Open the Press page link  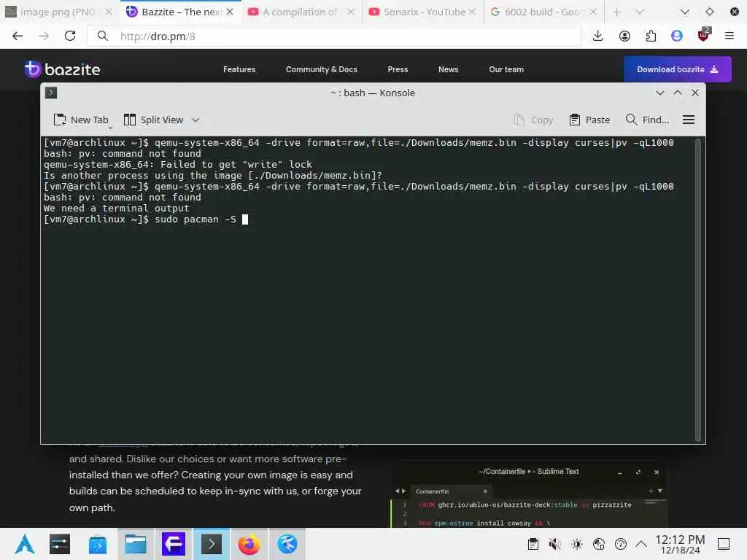coord(398,69)
